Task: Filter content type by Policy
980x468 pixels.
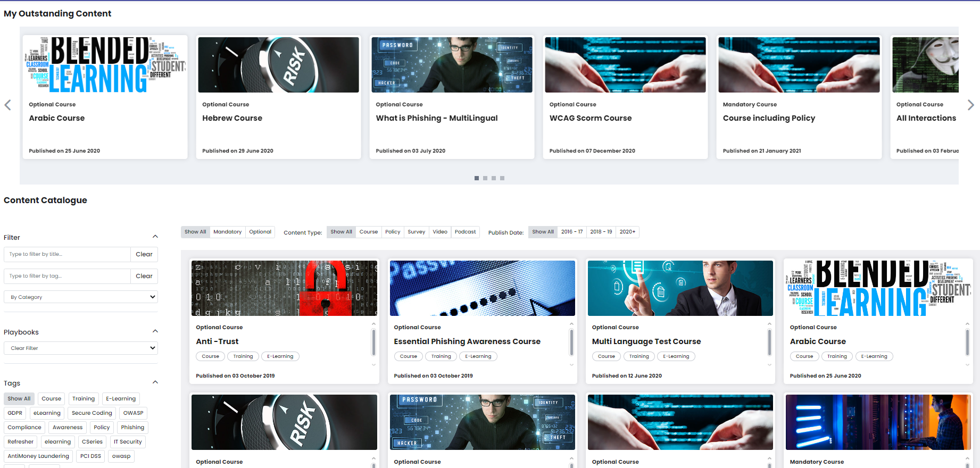Action: (393, 232)
